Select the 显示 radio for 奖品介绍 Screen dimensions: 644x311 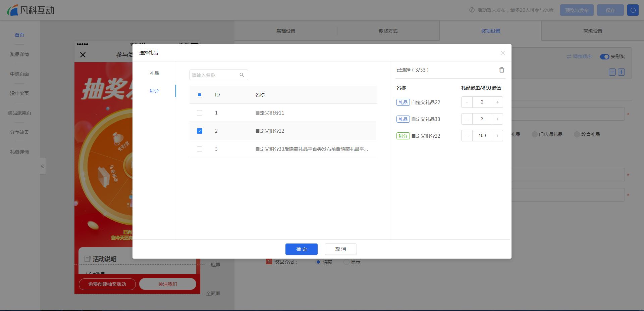[346, 262]
